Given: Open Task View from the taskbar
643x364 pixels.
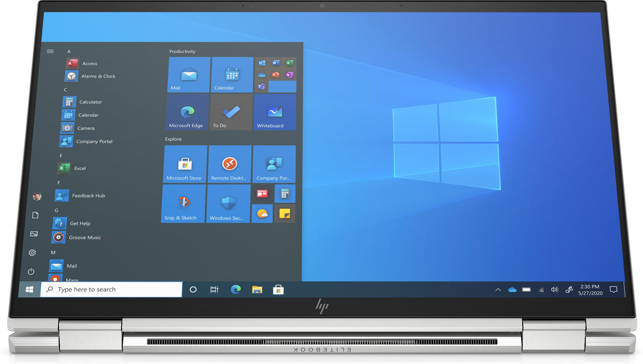Looking at the screenshot, I should (x=214, y=289).
